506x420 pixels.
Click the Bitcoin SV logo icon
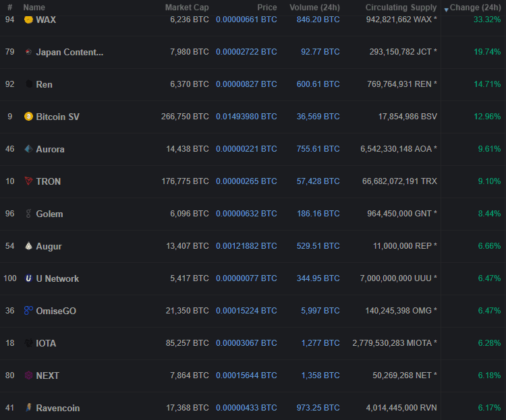pos(28,117)
